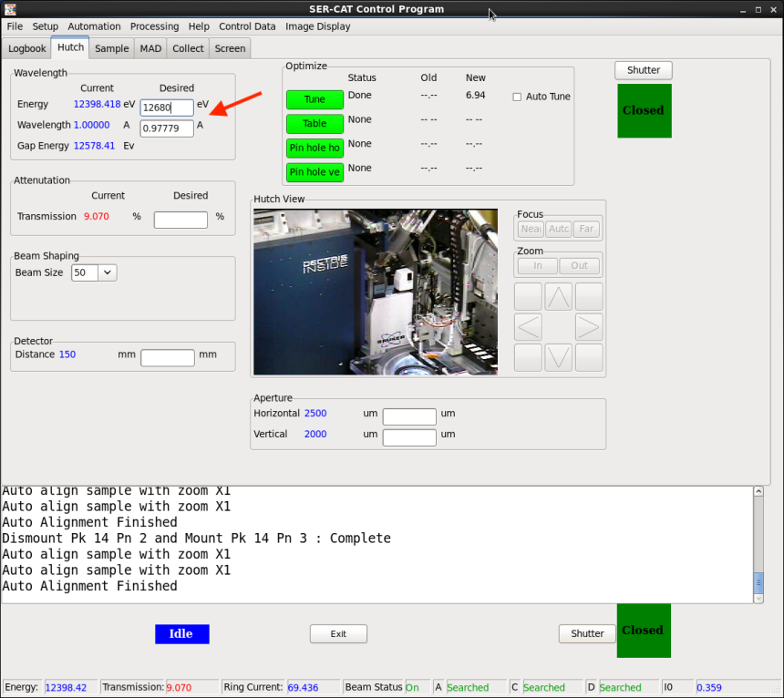The height and width of the screenshot is (698, 784).
Task: Click the camera pan left arrow
Action: 529,327
